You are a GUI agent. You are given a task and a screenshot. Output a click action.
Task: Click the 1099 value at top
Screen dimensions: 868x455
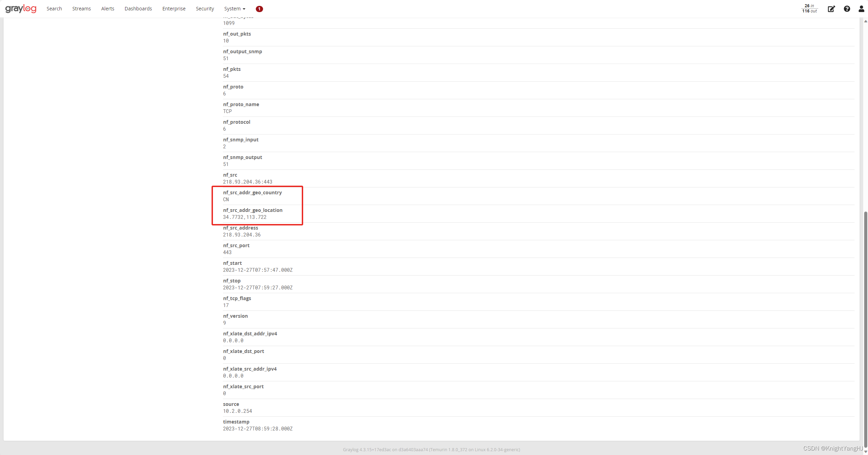(x=228, y=23)
